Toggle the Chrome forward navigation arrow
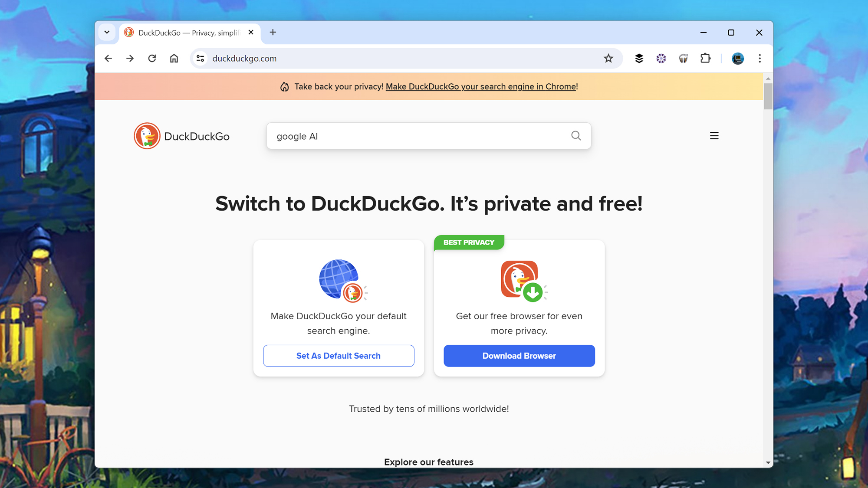 130,58
